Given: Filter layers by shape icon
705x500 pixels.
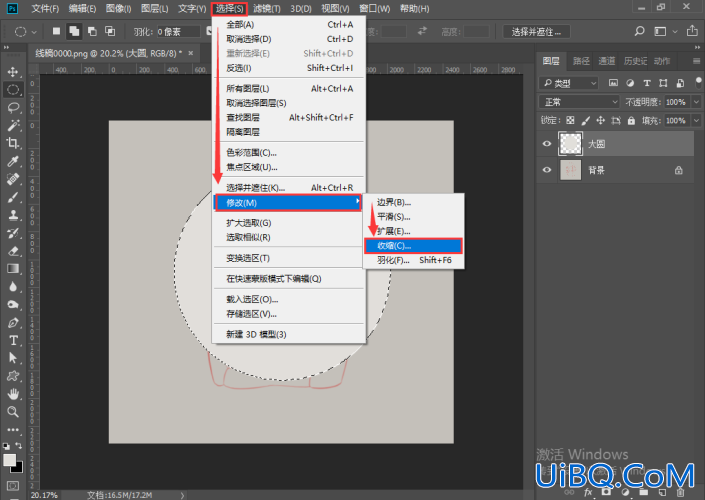Looking at the screenshot, I should point(663,83).
